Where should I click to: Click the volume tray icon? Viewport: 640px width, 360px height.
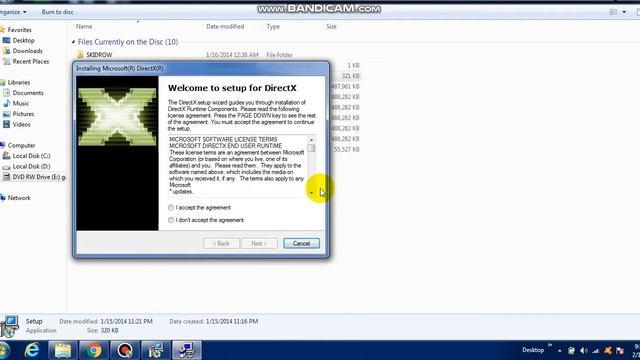coord(584,351)
